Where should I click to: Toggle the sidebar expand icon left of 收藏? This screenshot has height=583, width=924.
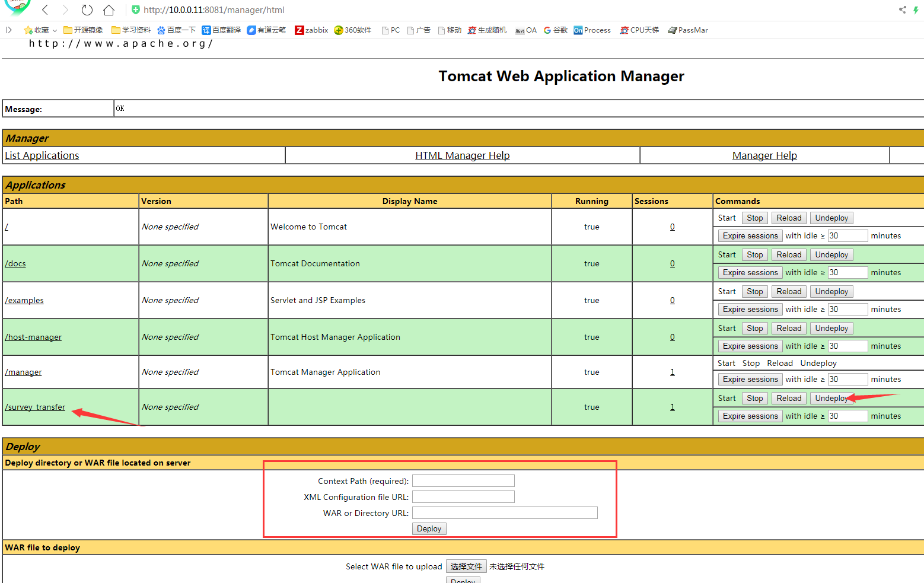click(9, 30)
